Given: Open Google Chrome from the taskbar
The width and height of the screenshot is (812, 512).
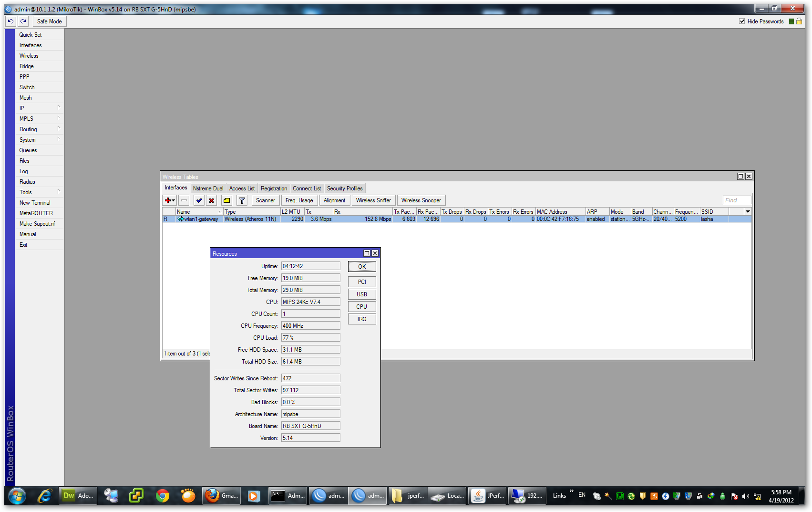Looking at the screenshot, I should pos(163,496).
